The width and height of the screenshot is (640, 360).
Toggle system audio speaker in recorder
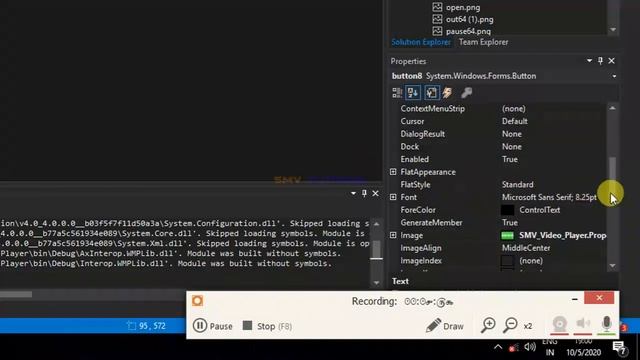point(583,324)
